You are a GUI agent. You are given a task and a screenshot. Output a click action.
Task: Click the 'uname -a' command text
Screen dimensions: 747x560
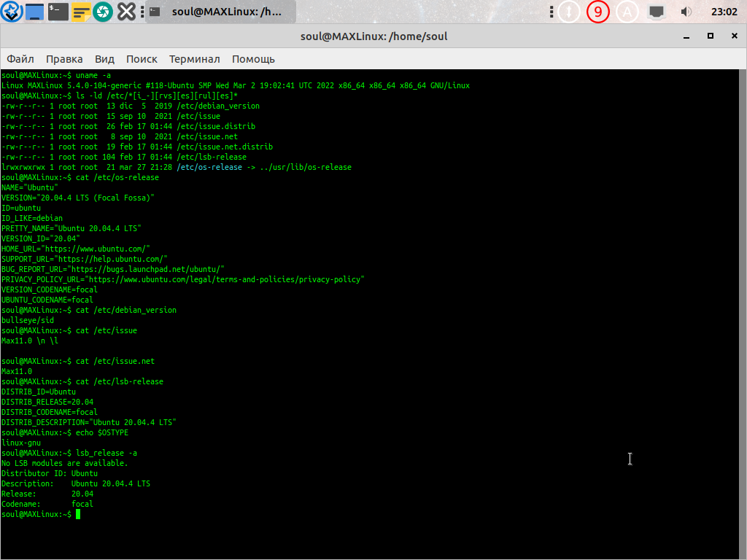pyautogui.click(x=93, y=75)
